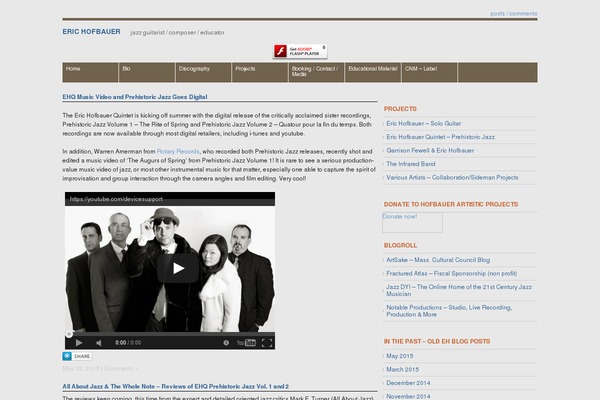
Task: Open the Bio menu item
Action: (147, 72)
